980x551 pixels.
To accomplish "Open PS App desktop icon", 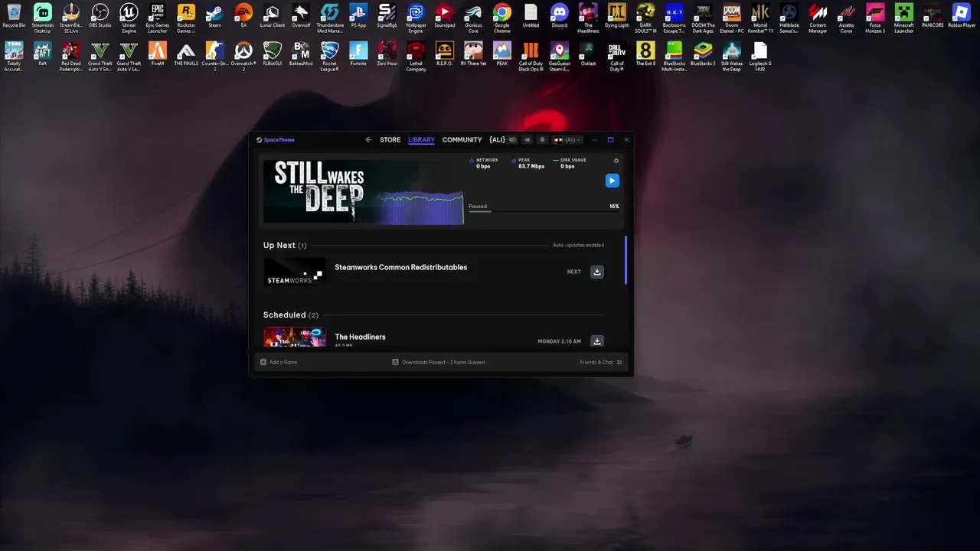I will (x=358, y=17).
